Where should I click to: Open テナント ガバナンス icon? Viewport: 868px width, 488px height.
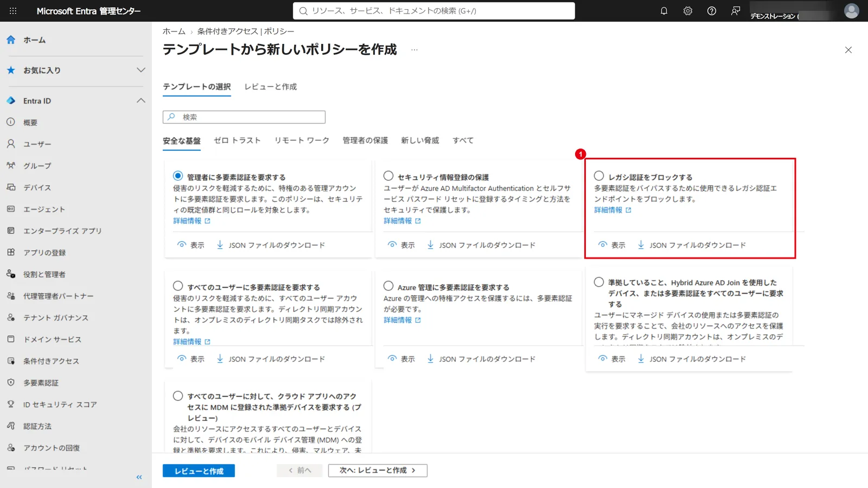tap(11, 317)
